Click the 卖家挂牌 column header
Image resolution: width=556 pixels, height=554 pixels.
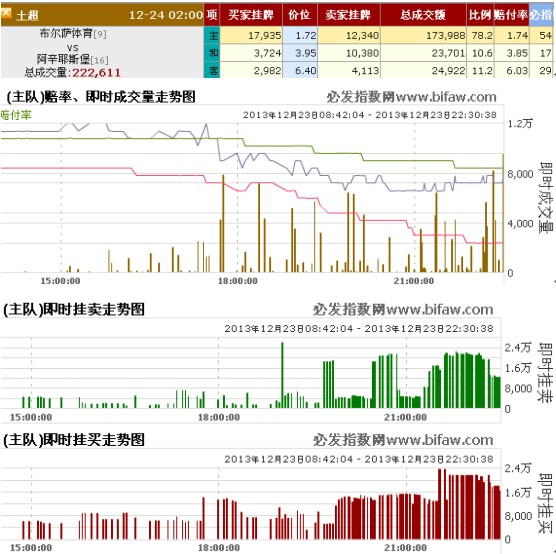(x=349, y=15)
